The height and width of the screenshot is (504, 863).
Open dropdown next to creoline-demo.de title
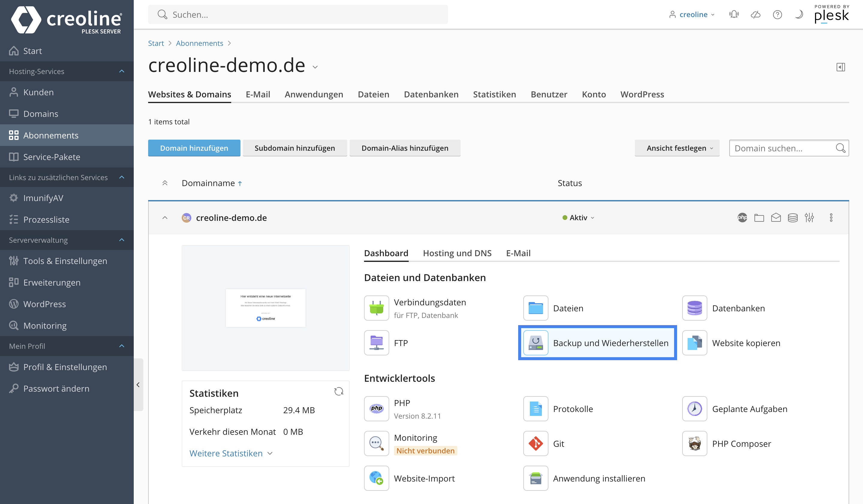(x=315, y=67)
